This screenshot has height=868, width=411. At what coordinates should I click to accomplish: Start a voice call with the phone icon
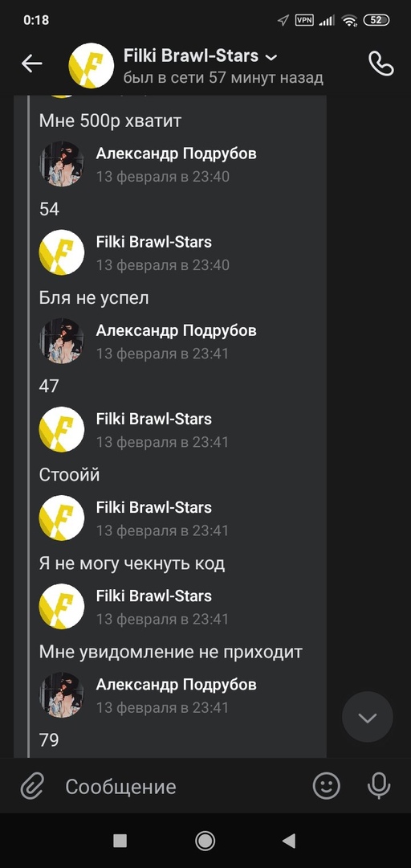pos(381,63)
